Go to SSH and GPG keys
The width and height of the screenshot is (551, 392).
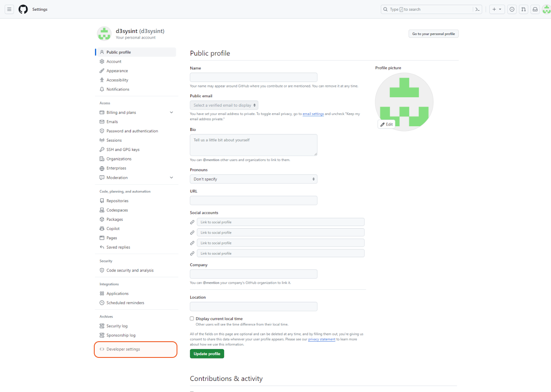123,150
